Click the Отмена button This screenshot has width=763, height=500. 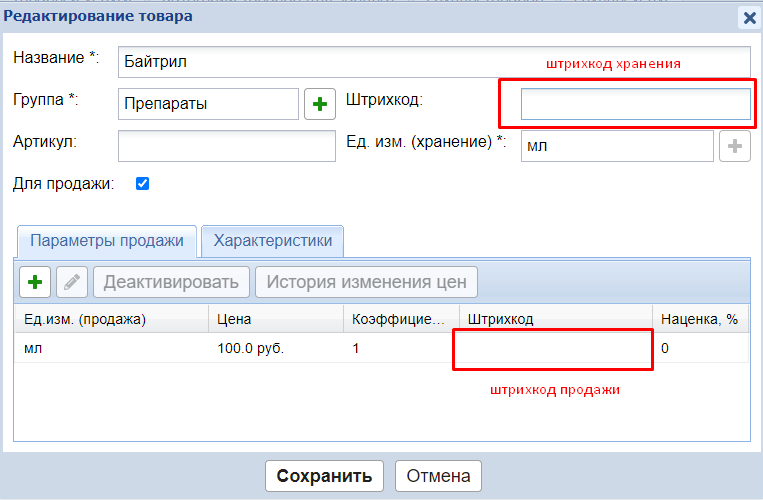point(439,476)
